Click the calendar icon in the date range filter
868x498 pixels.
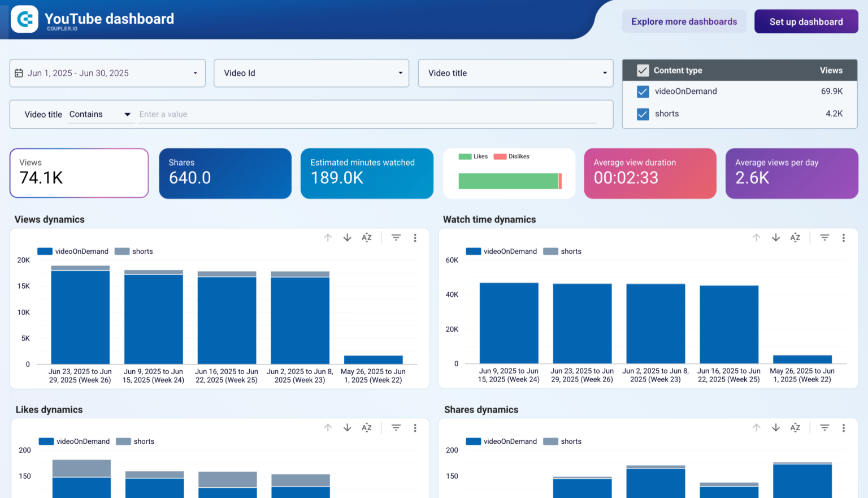(x=20, y=73)
